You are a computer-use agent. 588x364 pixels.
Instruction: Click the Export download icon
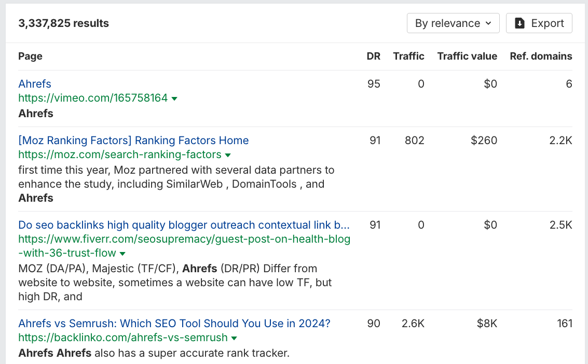coord(519,23)
